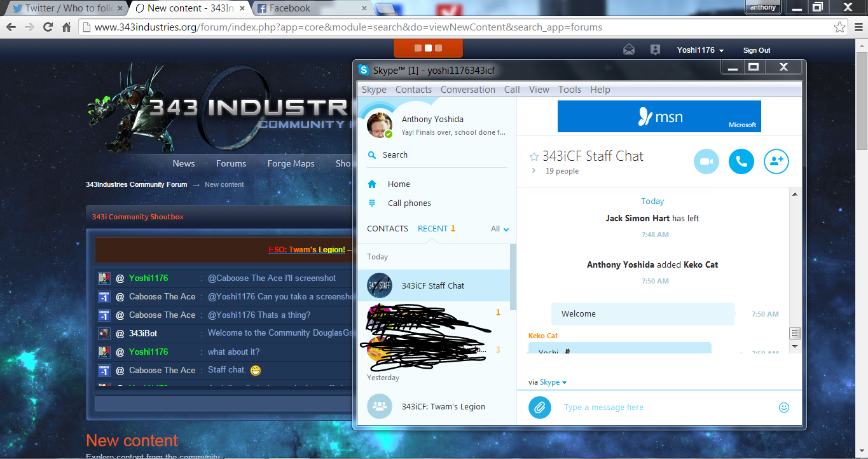Bookmark this page with star icon

(840, 27)
